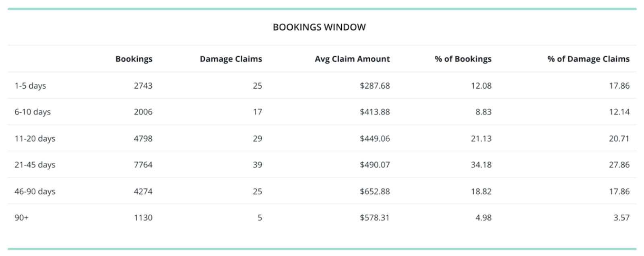Select the 1-5 days row label
The height and width of the screenshot is (256, 644).
pyautogui.click(x=30, y=86)
